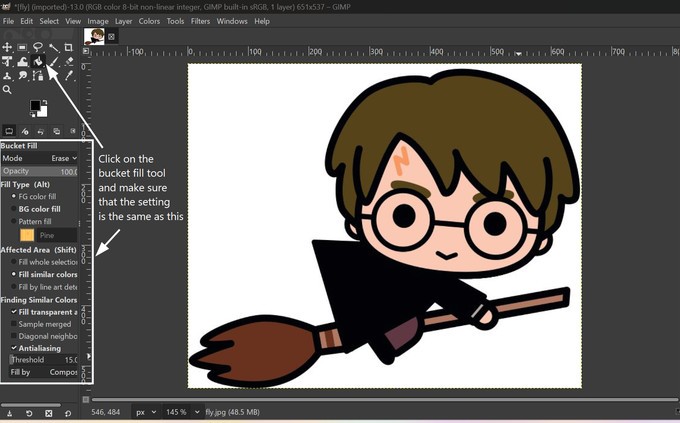680x423 pixels.
Task: Select FG color fill option
Action: coord(34,197)
